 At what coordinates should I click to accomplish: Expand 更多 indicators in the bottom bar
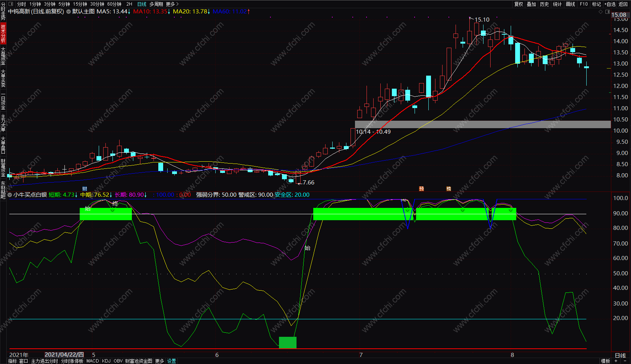[159, 361]
